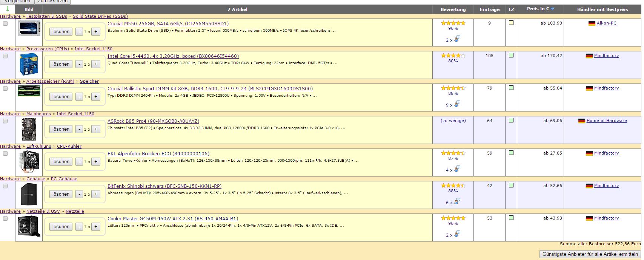Viewport: 644px width, 260px height.
Task: Open the Intel Core i5-4460 box thumbnail
Action: 29,64
